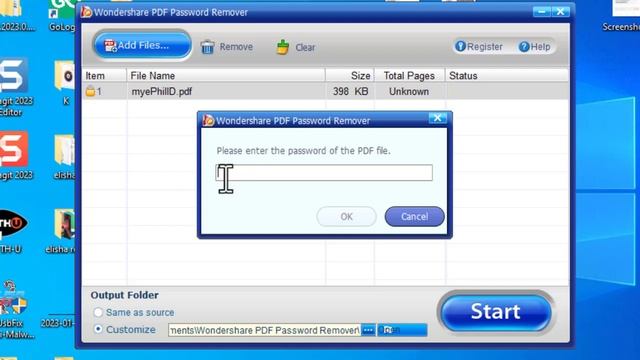Open the elisha folder on the desktop

click(64, 158)
